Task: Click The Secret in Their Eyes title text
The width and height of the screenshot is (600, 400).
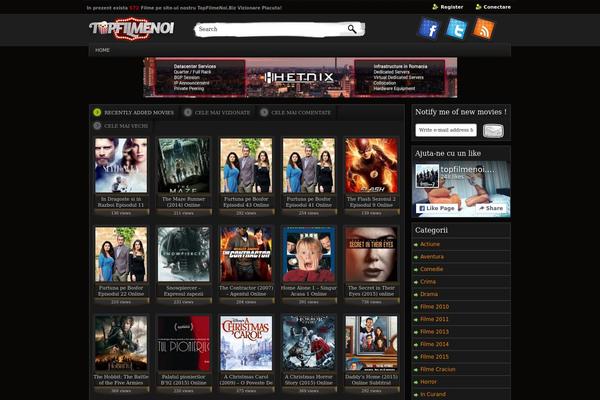Action: (371, 291)
